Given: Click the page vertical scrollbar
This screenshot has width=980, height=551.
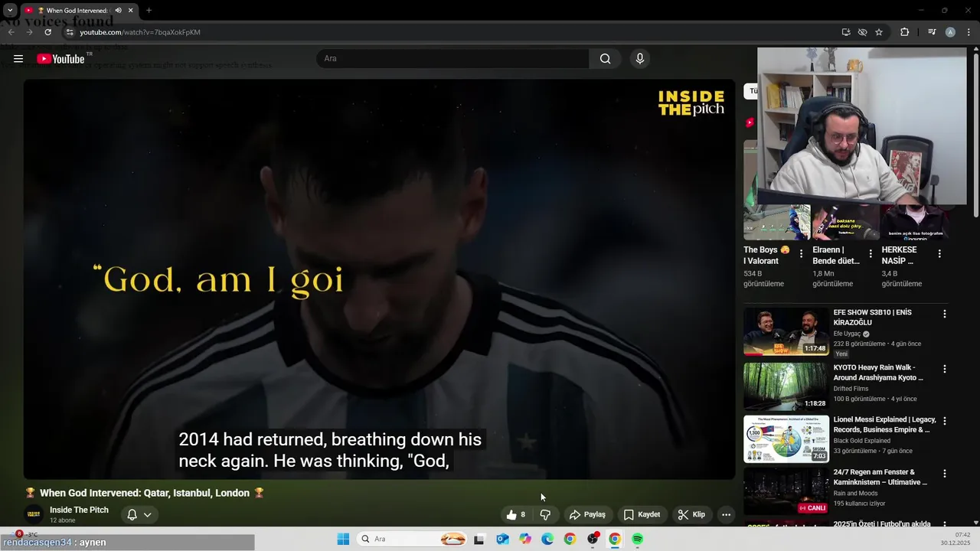Looking at the screenshot, I should [x=975, y=134].
